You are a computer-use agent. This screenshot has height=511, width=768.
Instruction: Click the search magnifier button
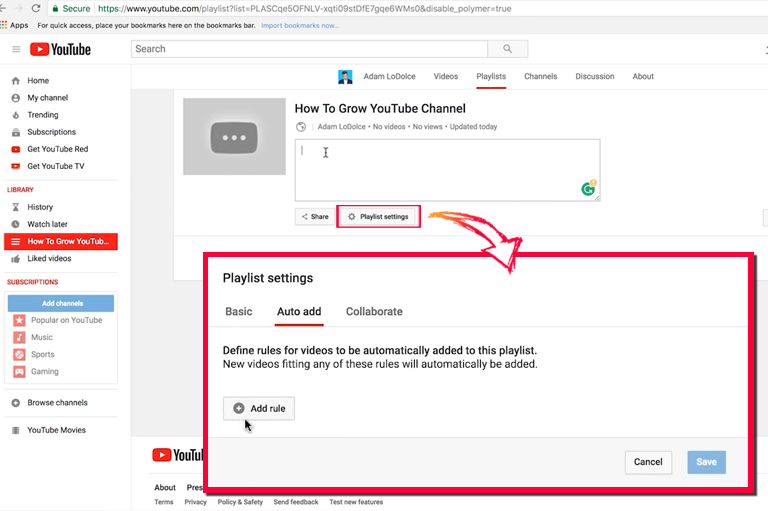coord(507,49)
